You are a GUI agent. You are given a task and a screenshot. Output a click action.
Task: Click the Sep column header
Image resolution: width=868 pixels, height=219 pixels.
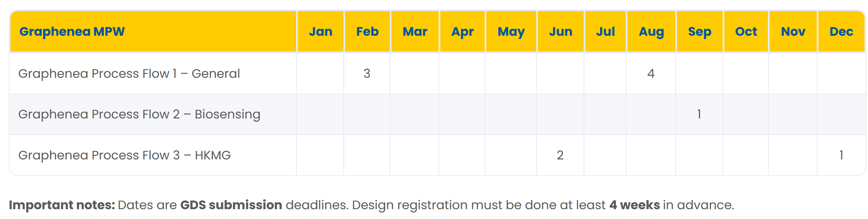(699, 32)
